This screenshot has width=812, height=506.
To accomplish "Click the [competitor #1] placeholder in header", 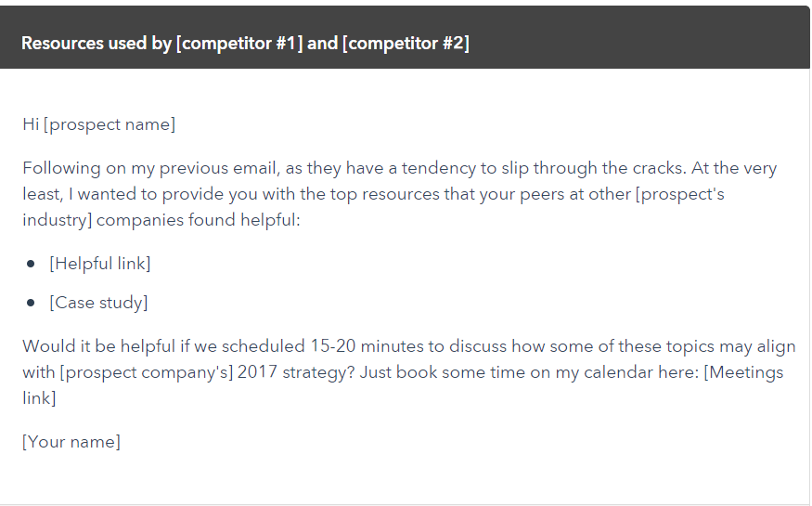I will coord(239,44).
